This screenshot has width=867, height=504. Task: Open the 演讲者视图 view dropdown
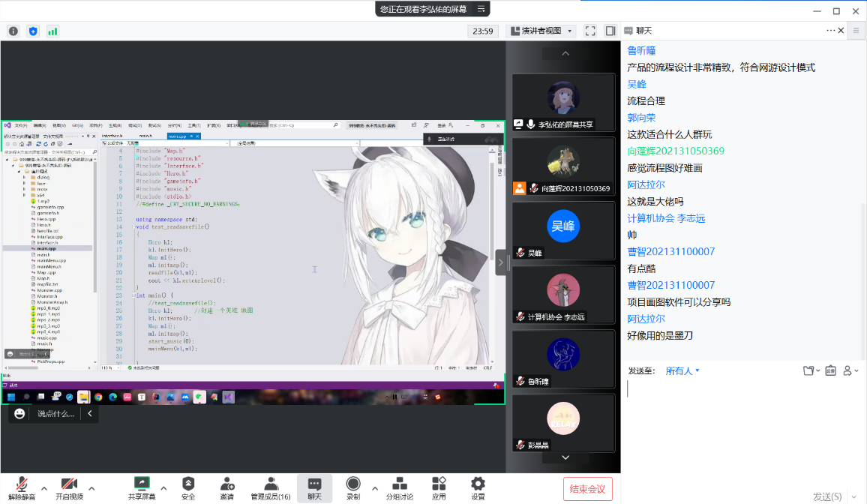541,31
